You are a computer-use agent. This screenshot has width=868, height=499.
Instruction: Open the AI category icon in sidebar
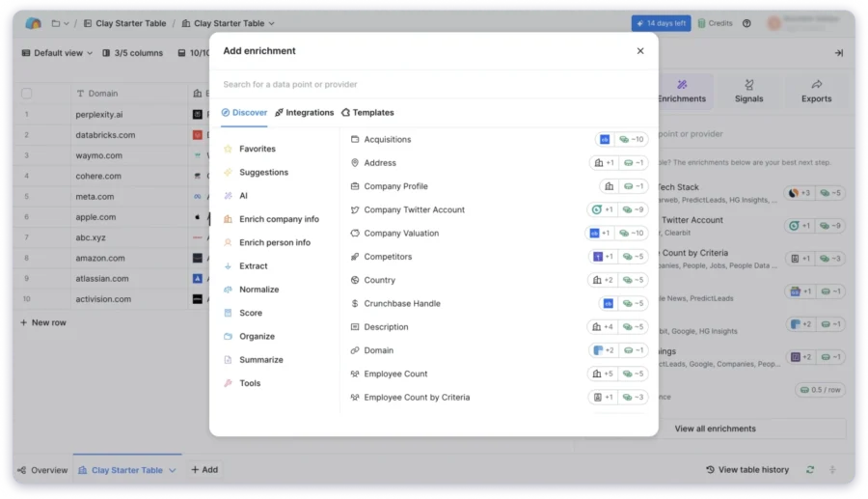[x=229, y=196]
